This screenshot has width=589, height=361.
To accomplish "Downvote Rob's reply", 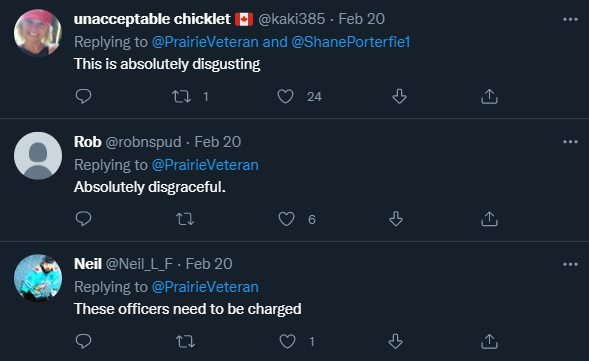I will (x=396, y=219).
